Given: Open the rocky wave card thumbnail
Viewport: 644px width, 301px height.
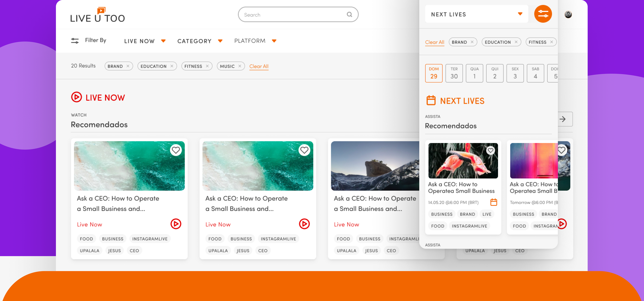Looking at the screenshot, I should 375,166.
